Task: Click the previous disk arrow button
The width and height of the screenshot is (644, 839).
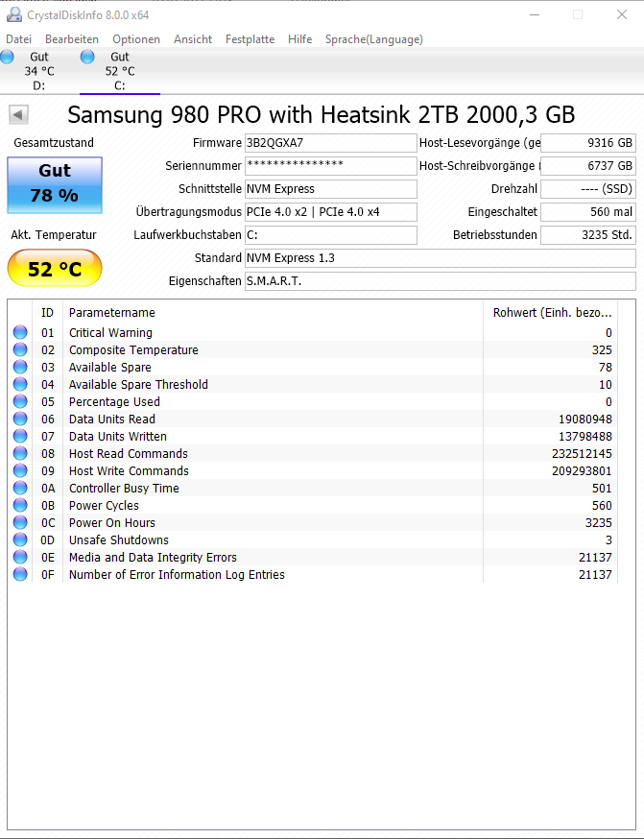Action: [x=19, y=114]
